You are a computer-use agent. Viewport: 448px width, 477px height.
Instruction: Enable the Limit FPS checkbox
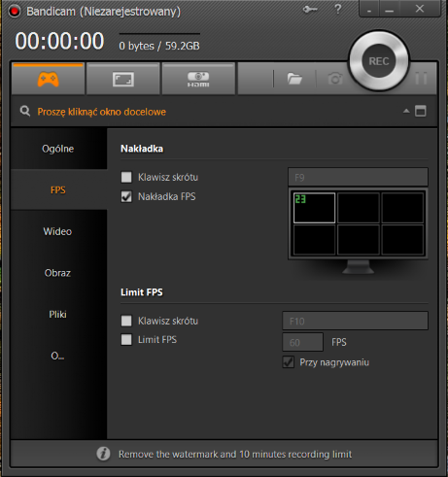pyautogui.click(x=126, y=340)
